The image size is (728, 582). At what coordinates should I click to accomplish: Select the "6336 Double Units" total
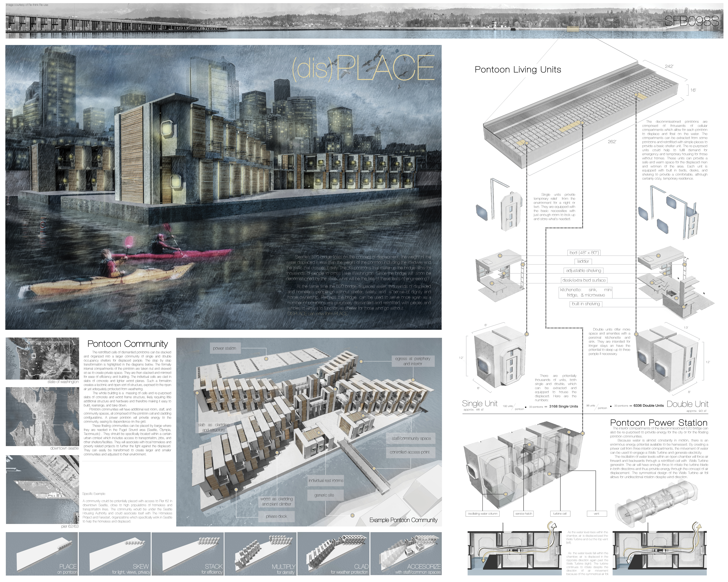[649, 406]
